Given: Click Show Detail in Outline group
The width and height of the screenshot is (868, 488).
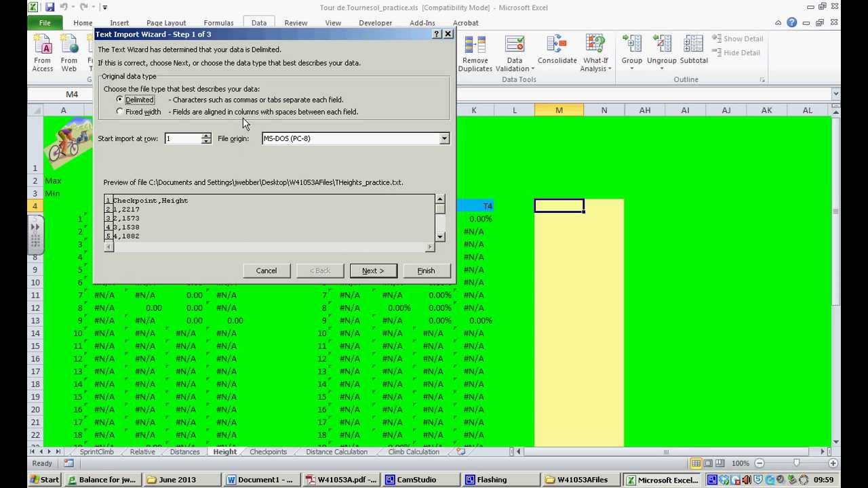Looking at the screenshot, I should click(x=737, y=39).
